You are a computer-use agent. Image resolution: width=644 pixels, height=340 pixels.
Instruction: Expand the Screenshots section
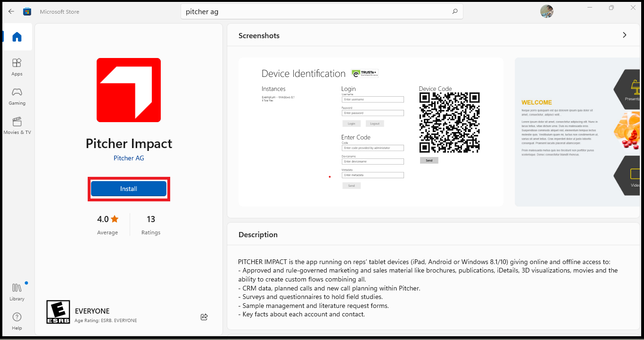click(624, 34)
